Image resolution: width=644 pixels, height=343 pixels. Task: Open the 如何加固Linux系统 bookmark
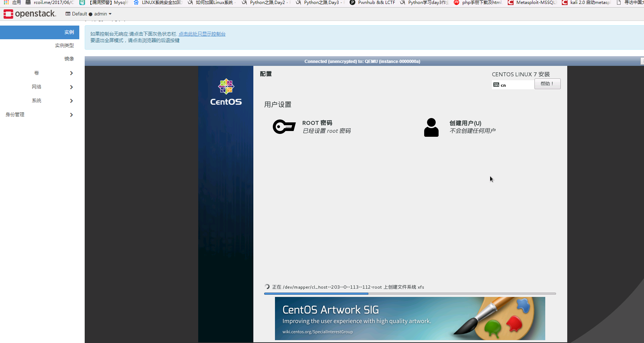point(212,3)
